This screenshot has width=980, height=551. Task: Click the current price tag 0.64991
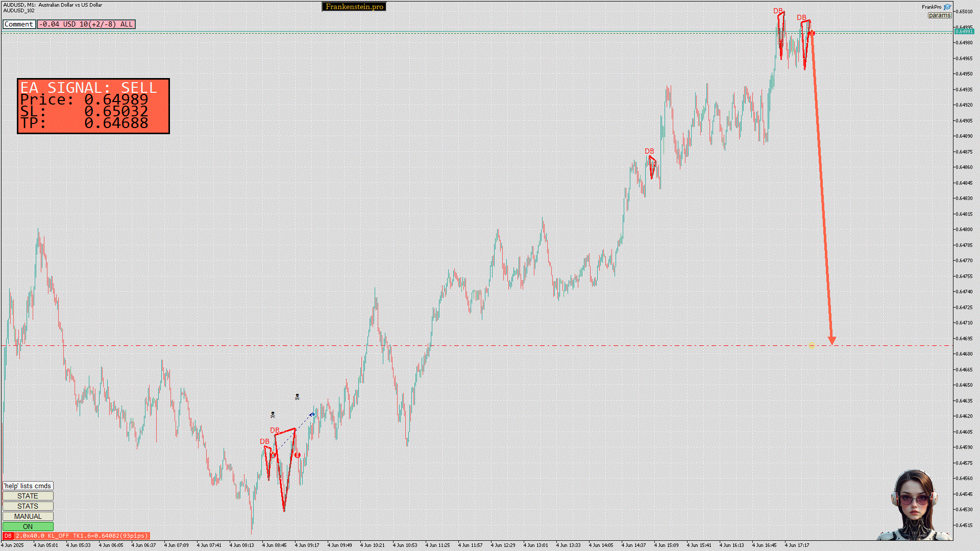click(964, 32)
